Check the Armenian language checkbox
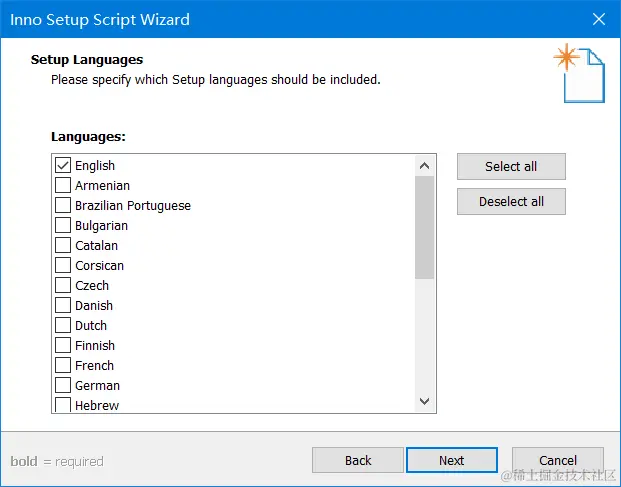The height and width of the screenshot is (487, 621). point(63,185)
